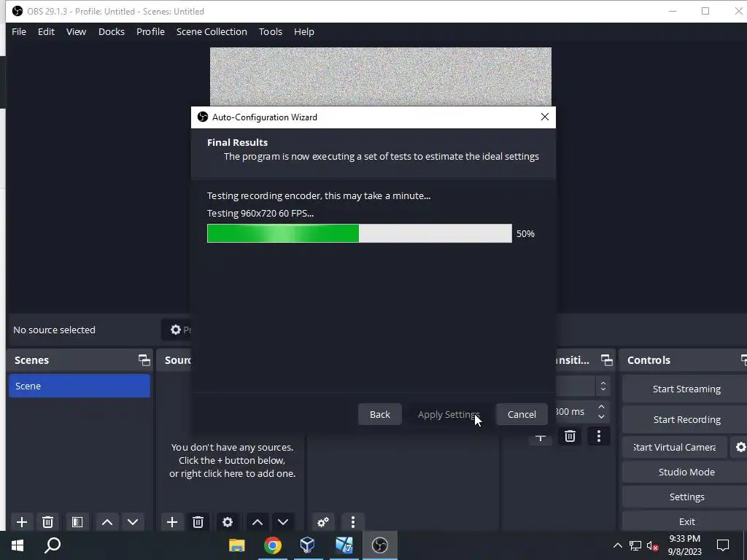Screen dimensions: 747x560
Task: Click 'Testing 960x720 60 FPS...' status text
Action: point(260,214)
